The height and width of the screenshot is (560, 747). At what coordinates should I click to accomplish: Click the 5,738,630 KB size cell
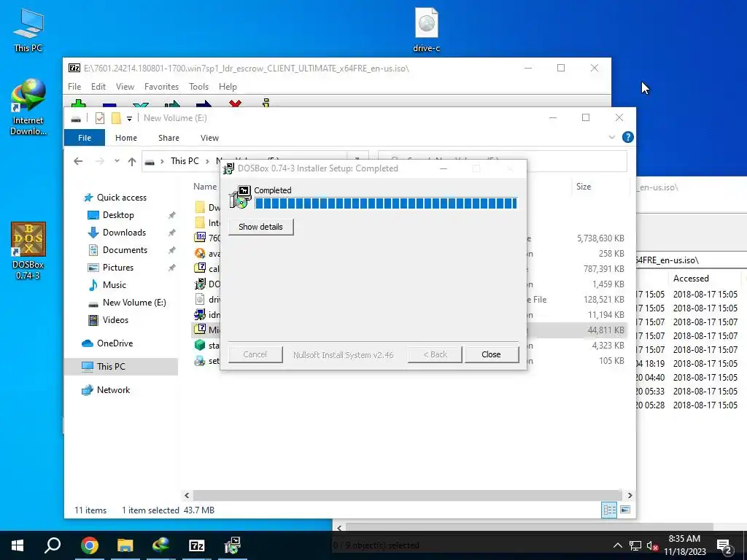click(600, 238)
